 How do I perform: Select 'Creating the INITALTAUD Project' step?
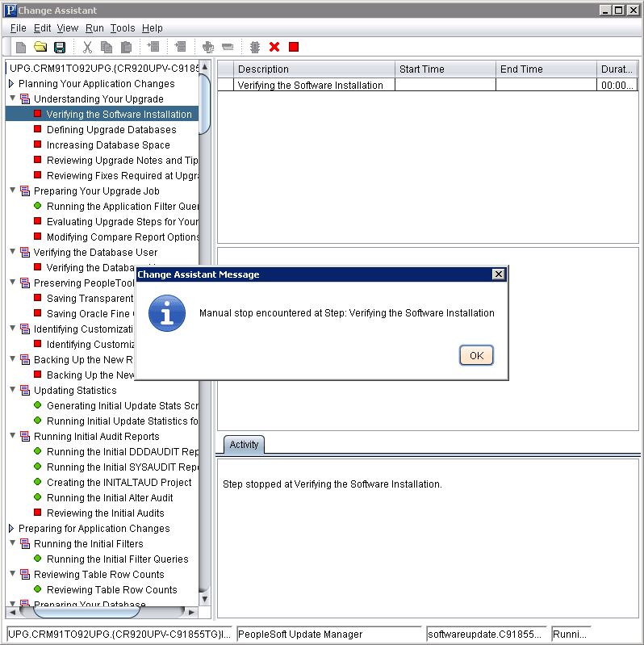[119, 482]
